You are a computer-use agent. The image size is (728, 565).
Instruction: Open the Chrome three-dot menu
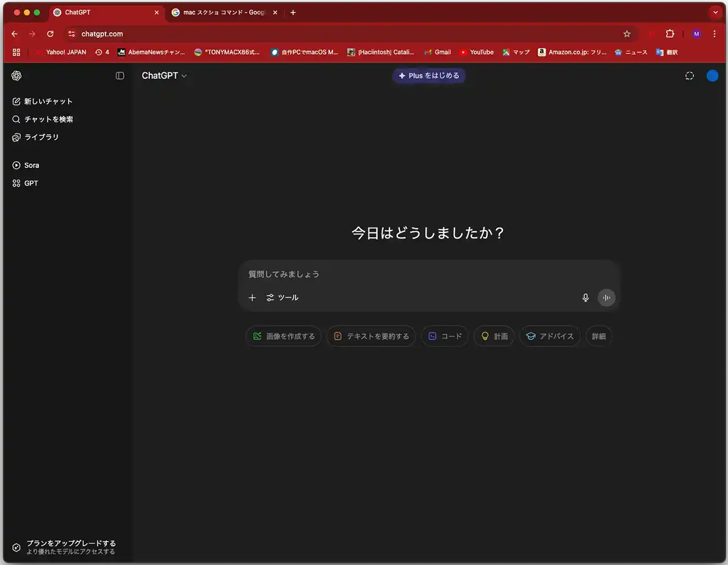(x=715, y=34)
